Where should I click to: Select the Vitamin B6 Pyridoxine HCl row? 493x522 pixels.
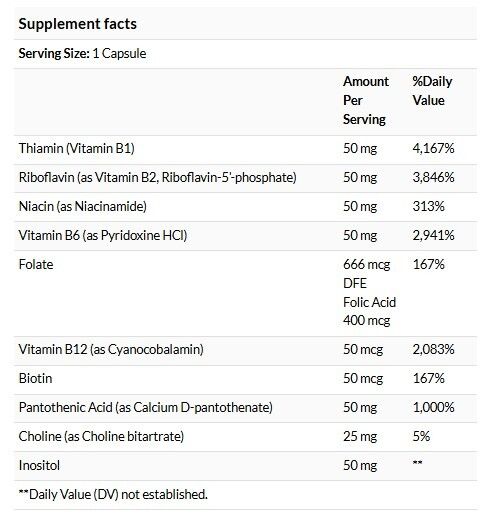(245, 236)
